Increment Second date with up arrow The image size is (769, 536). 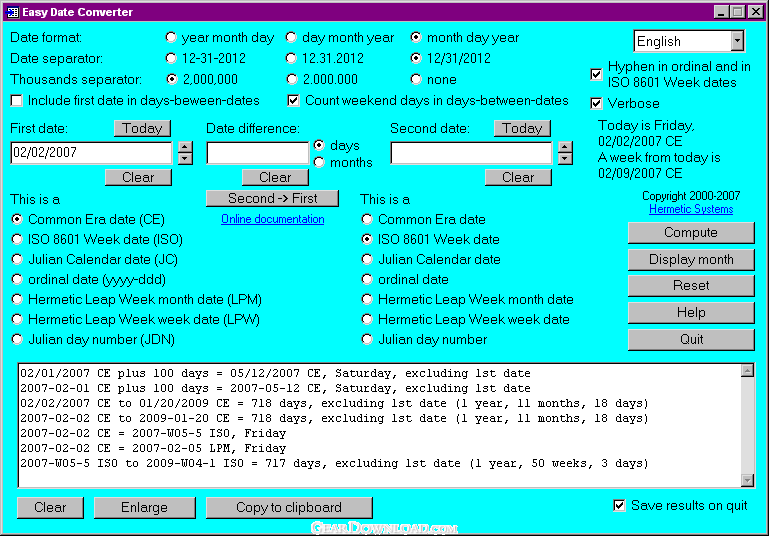pos(565,147)
